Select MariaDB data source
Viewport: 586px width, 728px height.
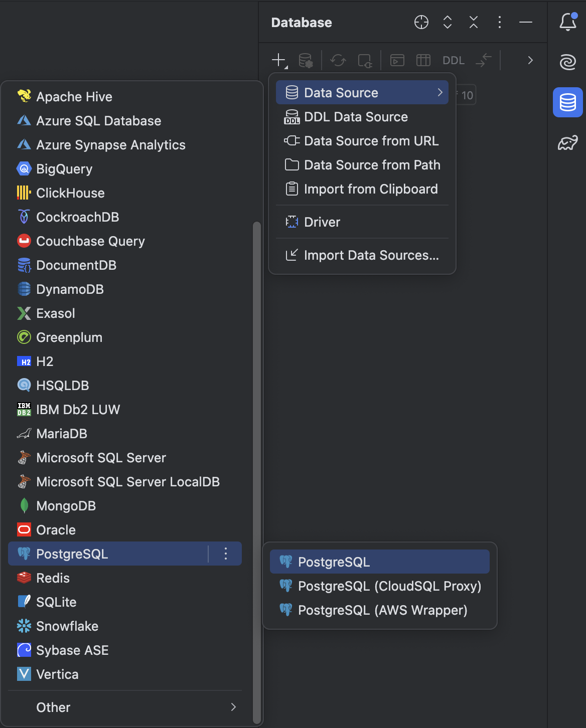click(125, 434)
